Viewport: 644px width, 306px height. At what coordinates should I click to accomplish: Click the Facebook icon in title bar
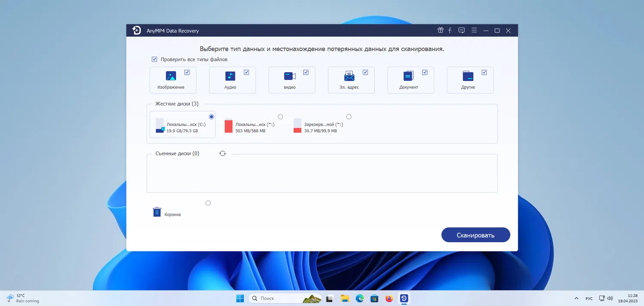(x=450, y=30)
